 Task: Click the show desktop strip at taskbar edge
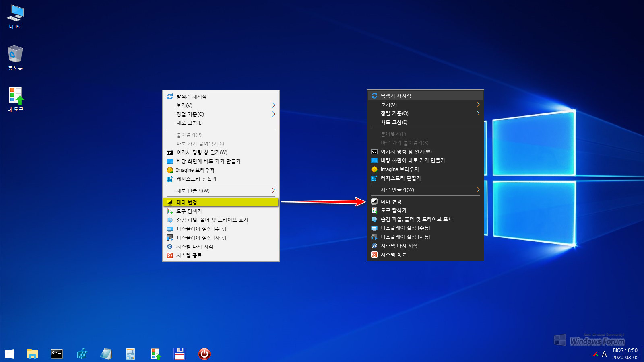click(x=642, y=354)
